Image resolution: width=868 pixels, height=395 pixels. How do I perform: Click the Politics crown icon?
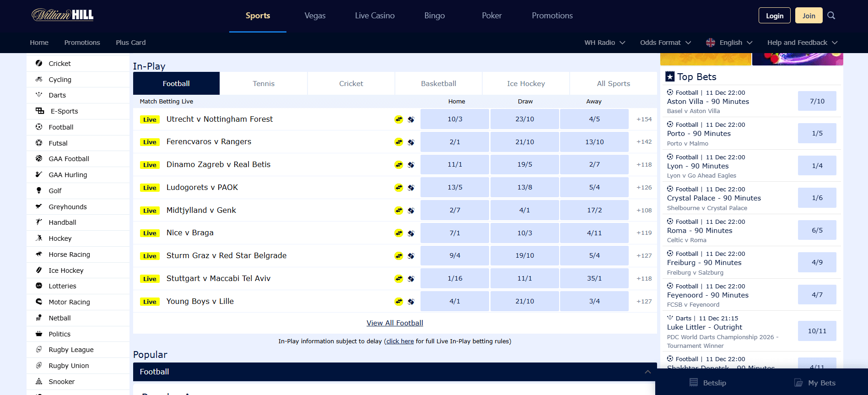[39, 334]
